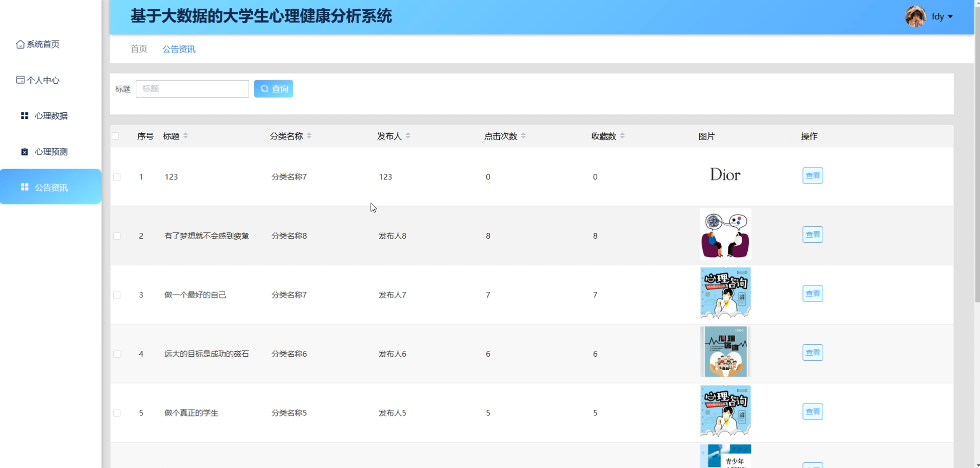Viewport: 980px width, 468px height.
Task: Sort by 发布人 column arrows
Action: 408,136
